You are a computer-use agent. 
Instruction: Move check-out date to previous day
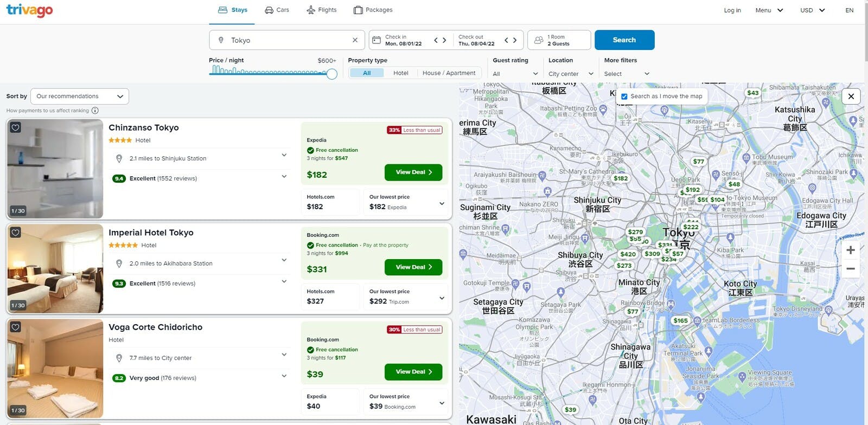pyautogui.click(x=506, y=40)
